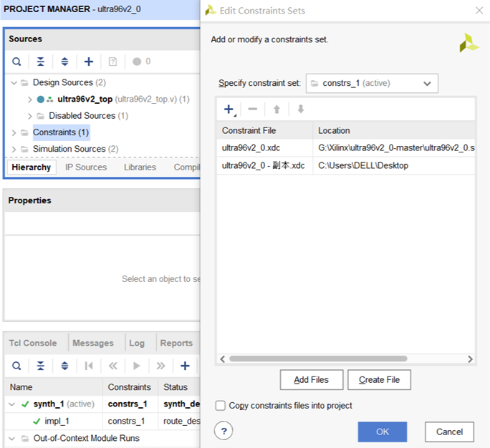Viewport: 490px width, 448px height.
Task: Click the next step double-arrow icon
Action: 160,366
